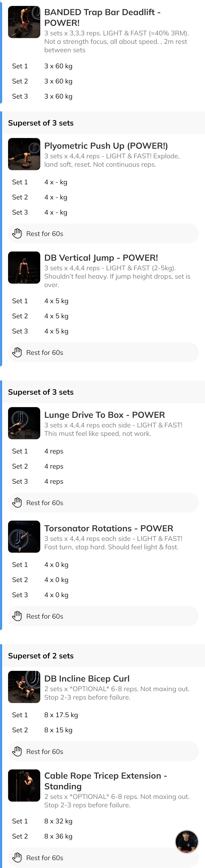Tap the coach profile avatar bubble
The width and height of the screenshot is (205, 868).
[187, 841]
